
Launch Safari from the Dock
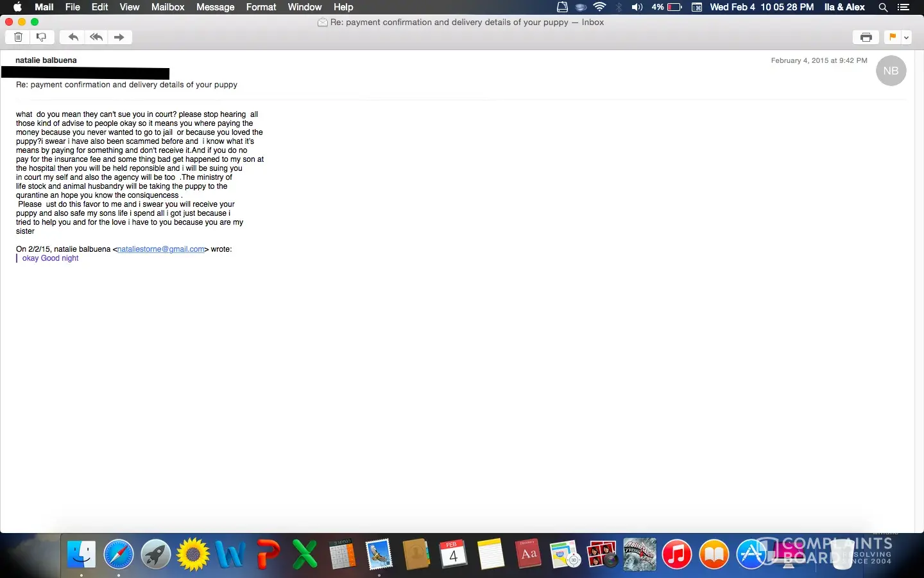point(119,554)
